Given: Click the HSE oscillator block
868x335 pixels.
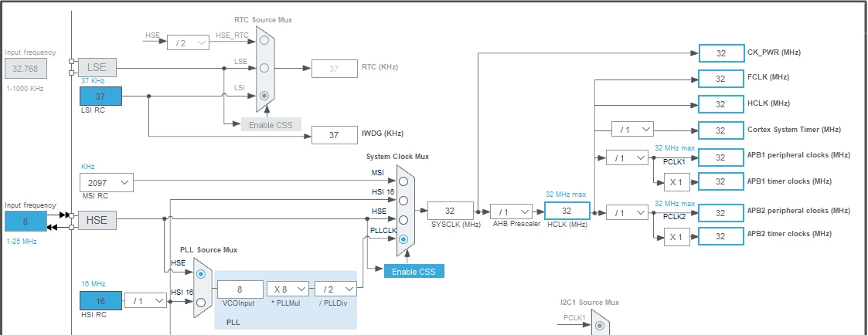Looking at the screenshot, I should pos(97,220).
